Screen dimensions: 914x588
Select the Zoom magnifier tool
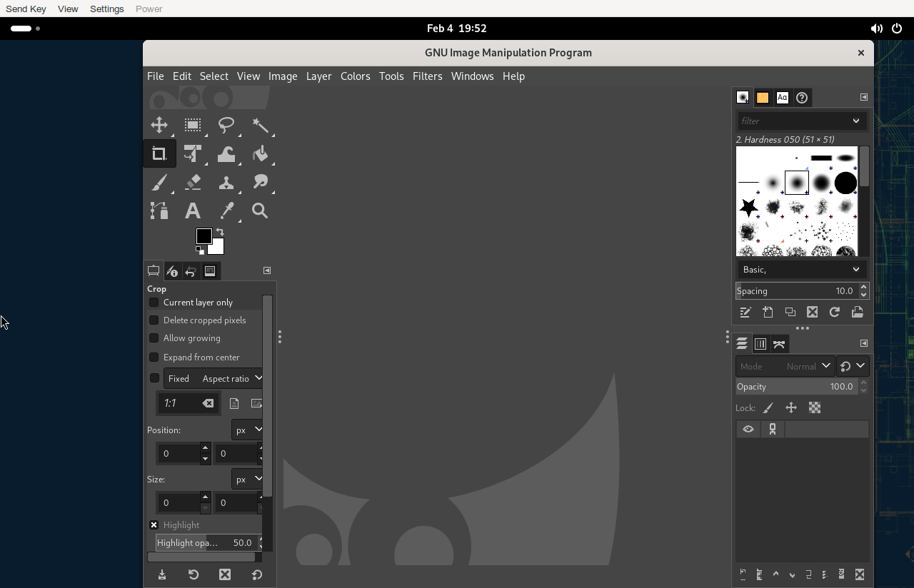pos(260,211)
